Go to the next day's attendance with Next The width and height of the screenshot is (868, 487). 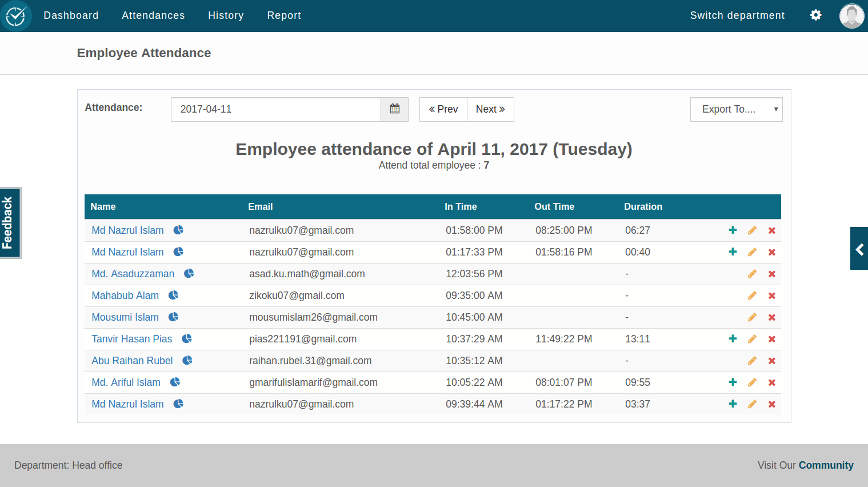pyautogui.click(x=490, y=109)
